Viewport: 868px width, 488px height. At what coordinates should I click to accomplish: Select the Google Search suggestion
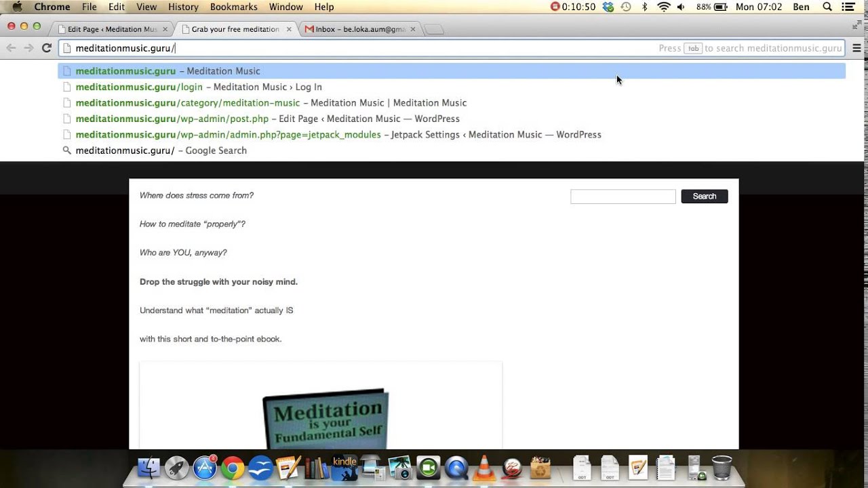pos(452,150)
